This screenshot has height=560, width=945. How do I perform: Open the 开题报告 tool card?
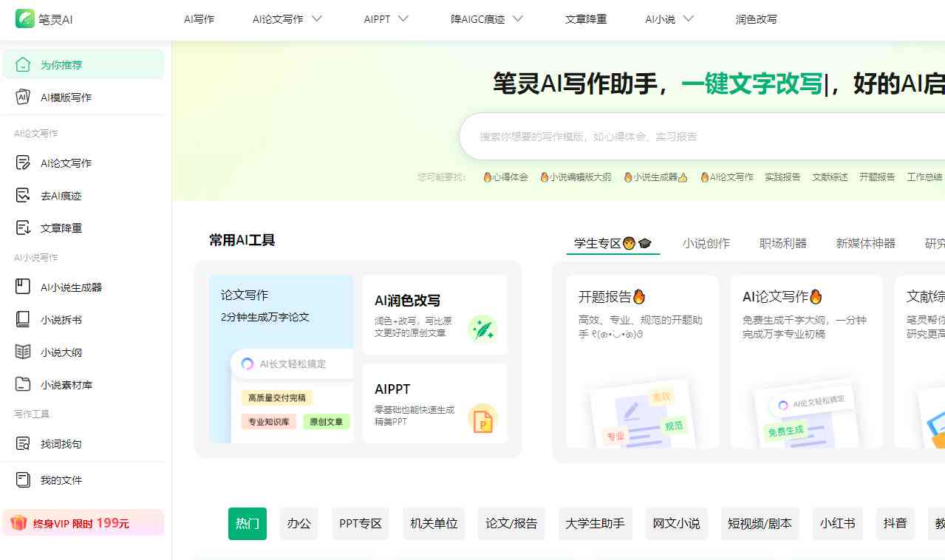643,362
